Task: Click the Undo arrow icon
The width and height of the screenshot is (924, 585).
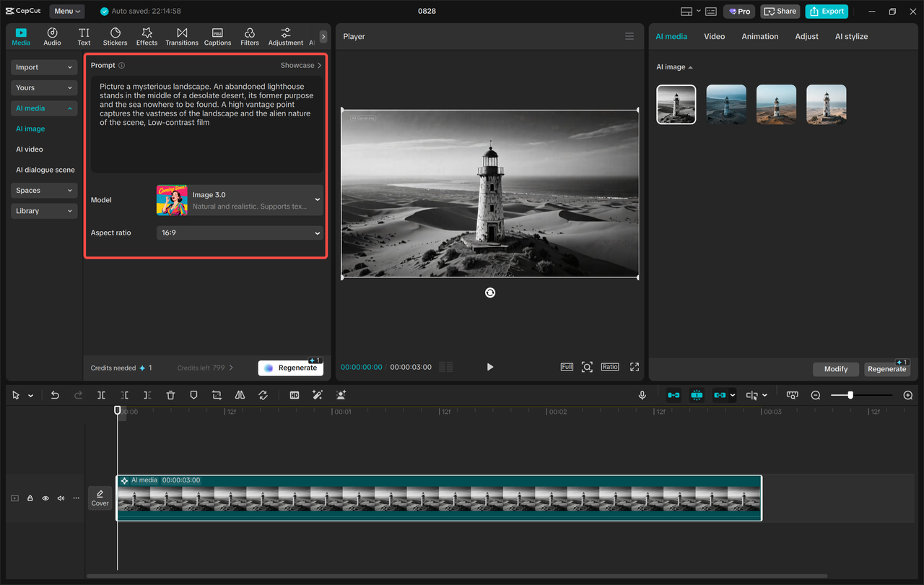Action: (55, 395)
